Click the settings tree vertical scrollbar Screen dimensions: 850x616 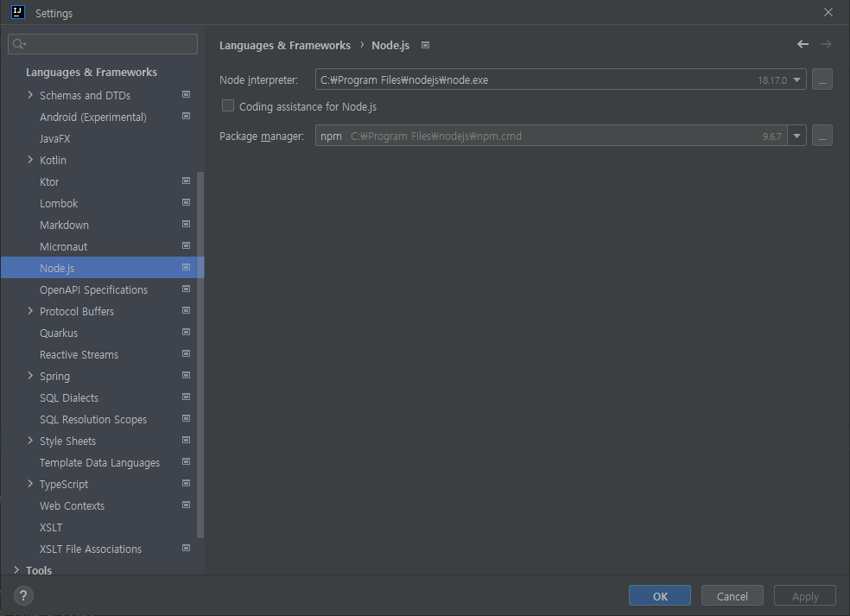tap(200, 354)
